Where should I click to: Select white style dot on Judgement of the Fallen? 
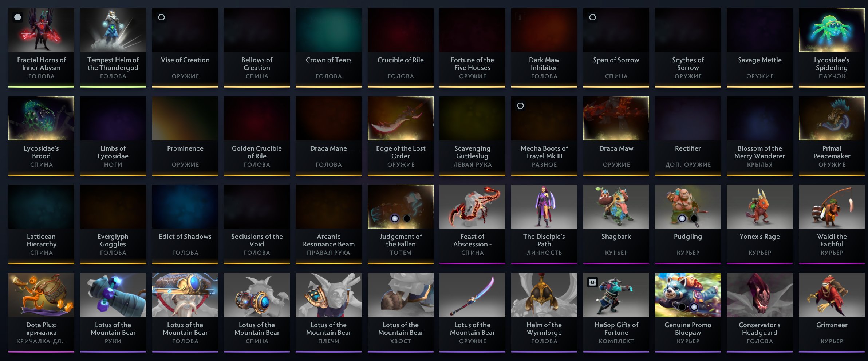point(395,218)
